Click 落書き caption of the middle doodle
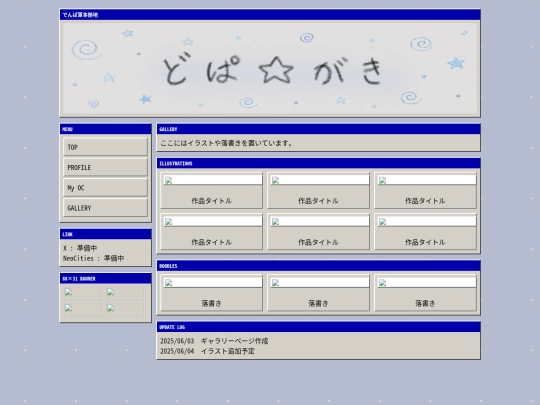The image size is (540, 405). 318,303
